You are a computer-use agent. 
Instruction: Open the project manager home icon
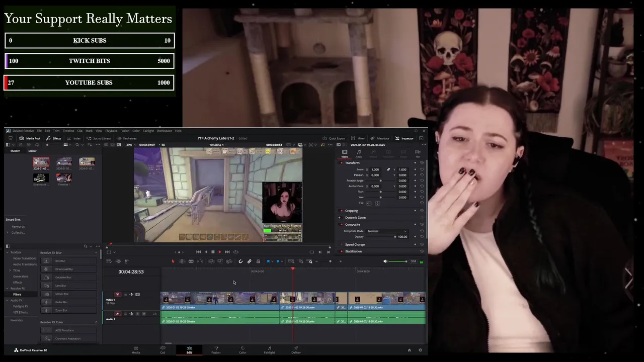409,350
